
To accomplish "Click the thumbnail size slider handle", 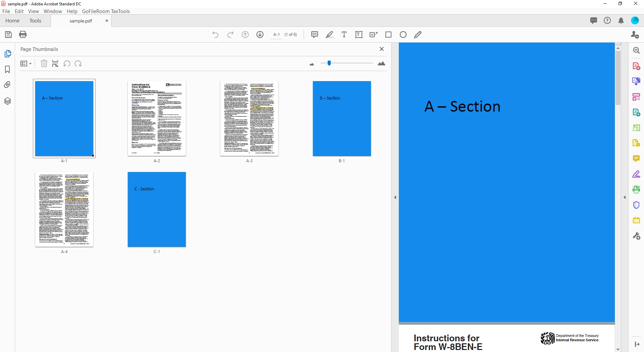I will tap(329, 63).
